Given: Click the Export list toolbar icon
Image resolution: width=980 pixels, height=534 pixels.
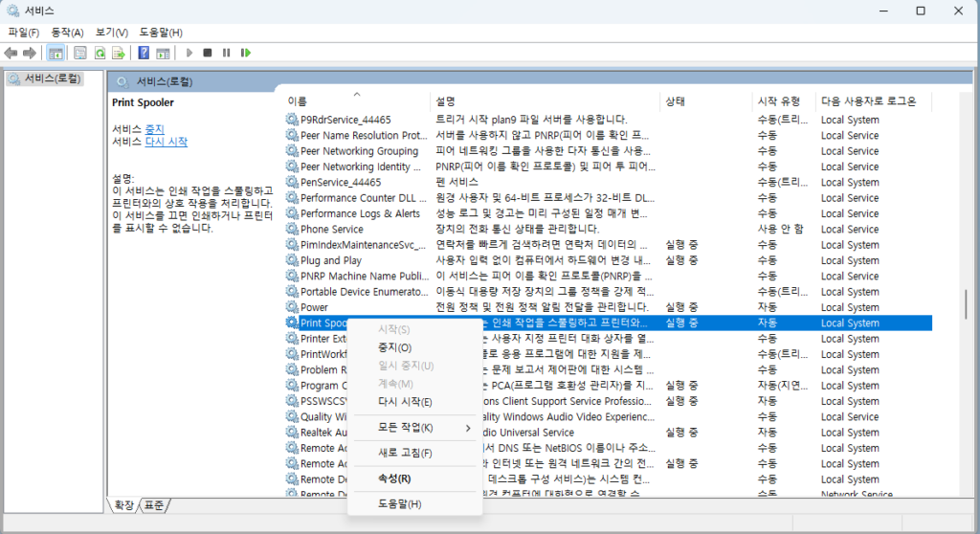Looking at the screenshot, I should coord(118,54).
